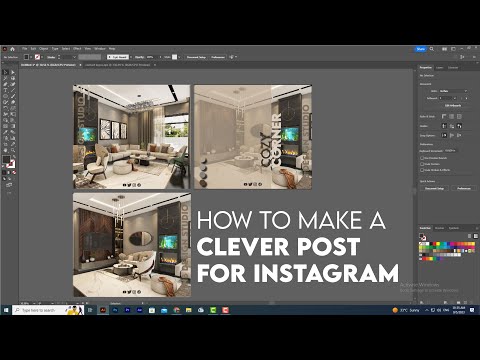Click the blue Share button
The height and width of the screenshot is (360, 480).
point(421,49)
